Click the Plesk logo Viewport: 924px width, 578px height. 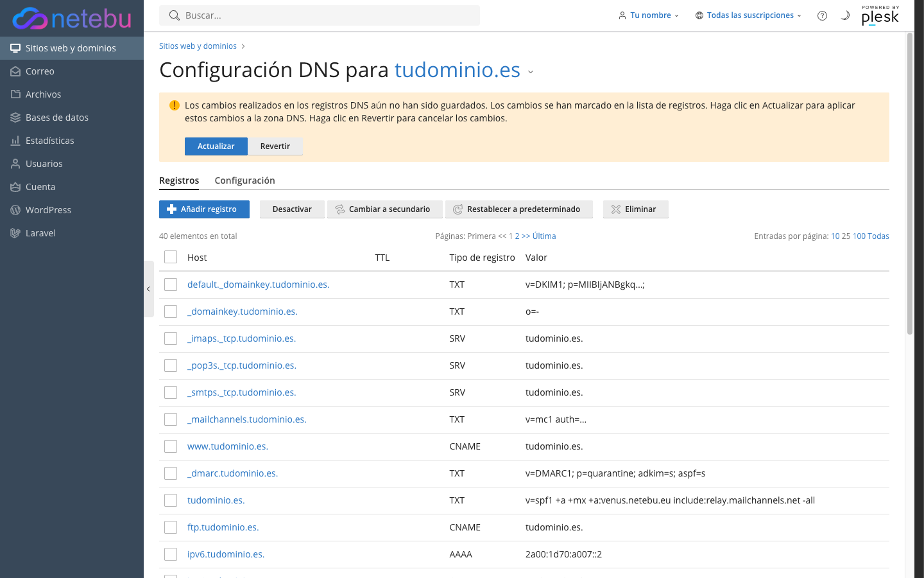click(880, 15)
